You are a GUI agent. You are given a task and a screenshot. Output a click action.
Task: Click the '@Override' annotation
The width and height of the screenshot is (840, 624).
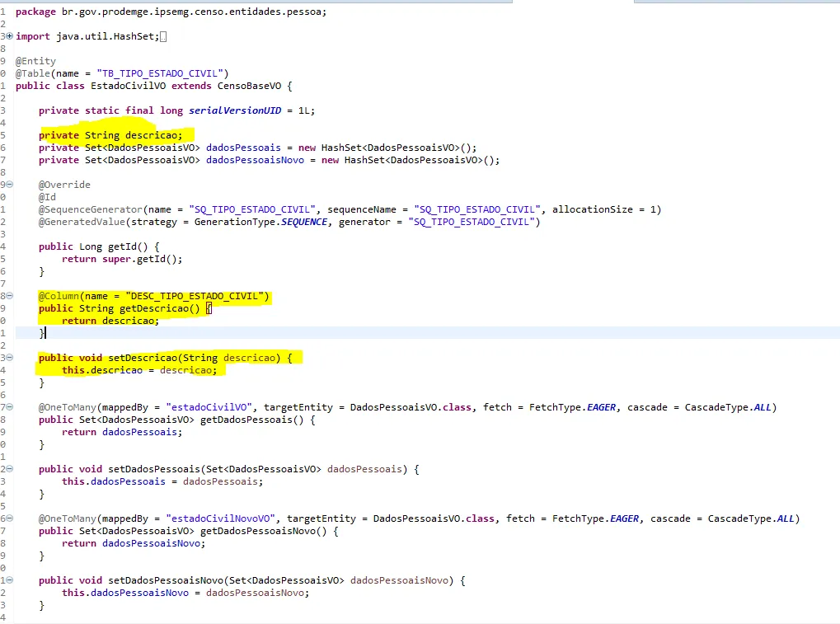click(64, 185)
